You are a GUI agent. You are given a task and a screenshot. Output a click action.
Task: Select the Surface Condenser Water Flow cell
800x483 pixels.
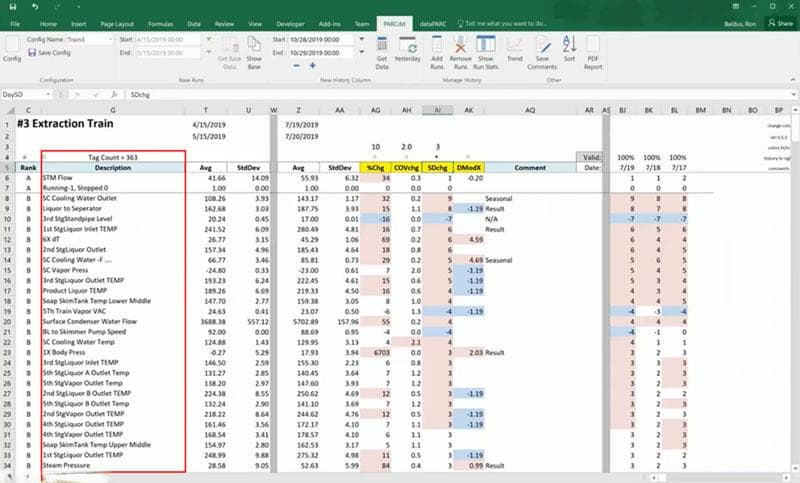[113, 322]
